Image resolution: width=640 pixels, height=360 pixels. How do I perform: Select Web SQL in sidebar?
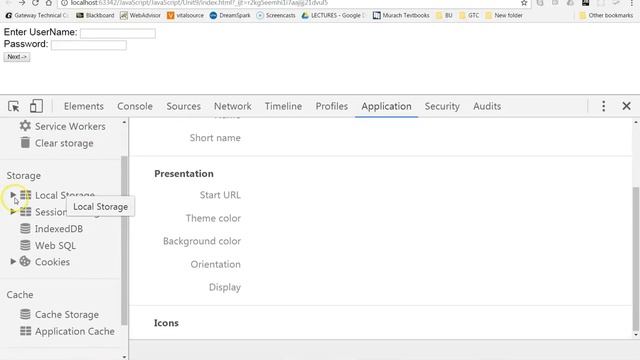point(55,246)
